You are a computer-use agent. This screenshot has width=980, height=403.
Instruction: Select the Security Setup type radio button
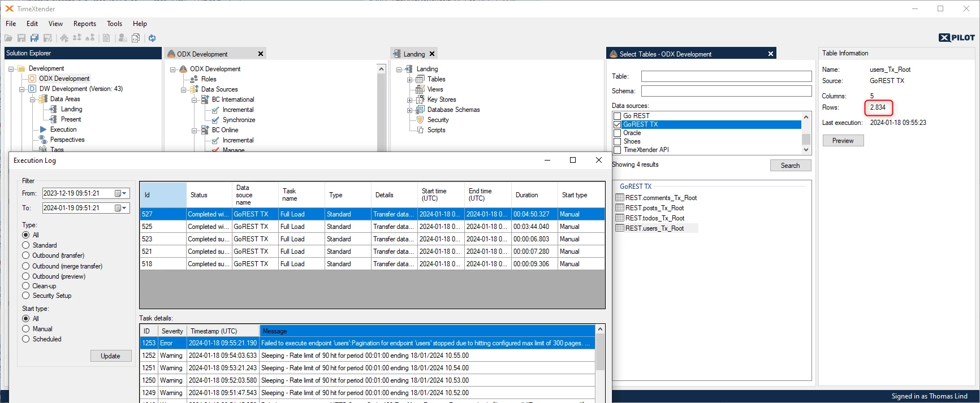26,296
